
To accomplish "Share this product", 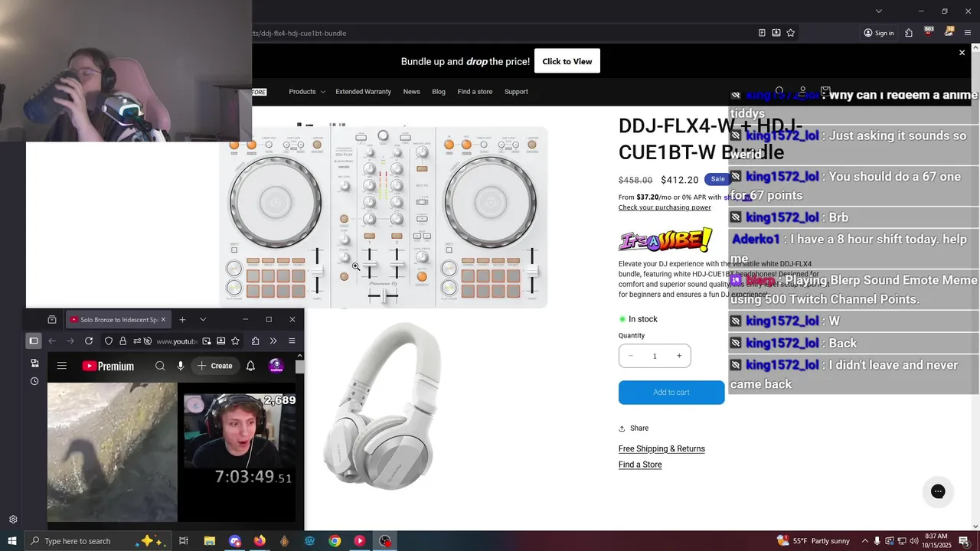I will point(634,429).
